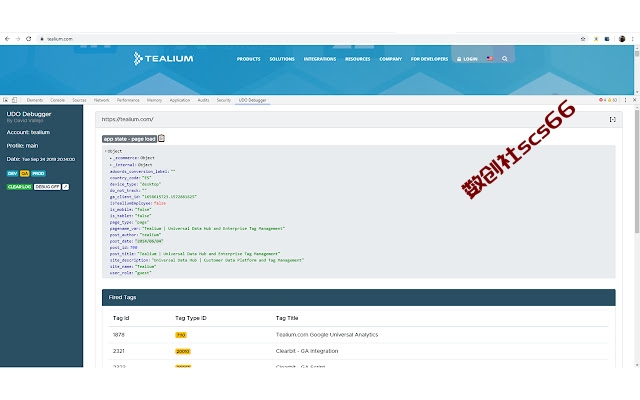Click the DevTools error and warning counters

pos(608,100)
